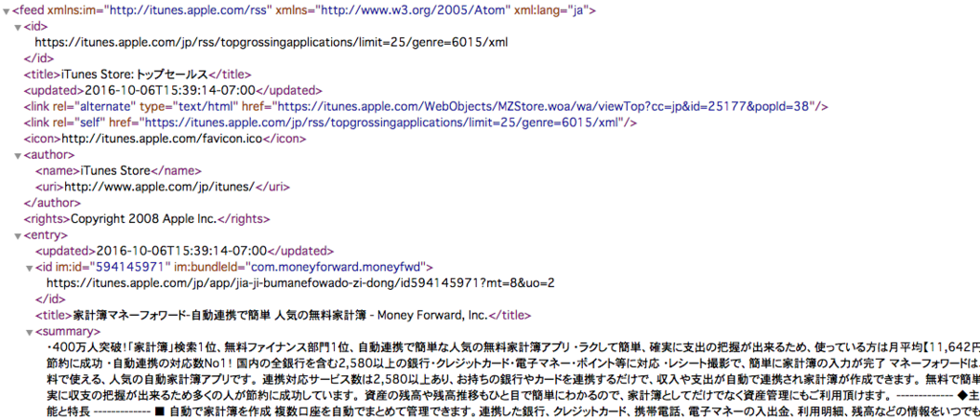Collapse the summary element
This screenshot has width=980, height=420.
coord(30,331)
